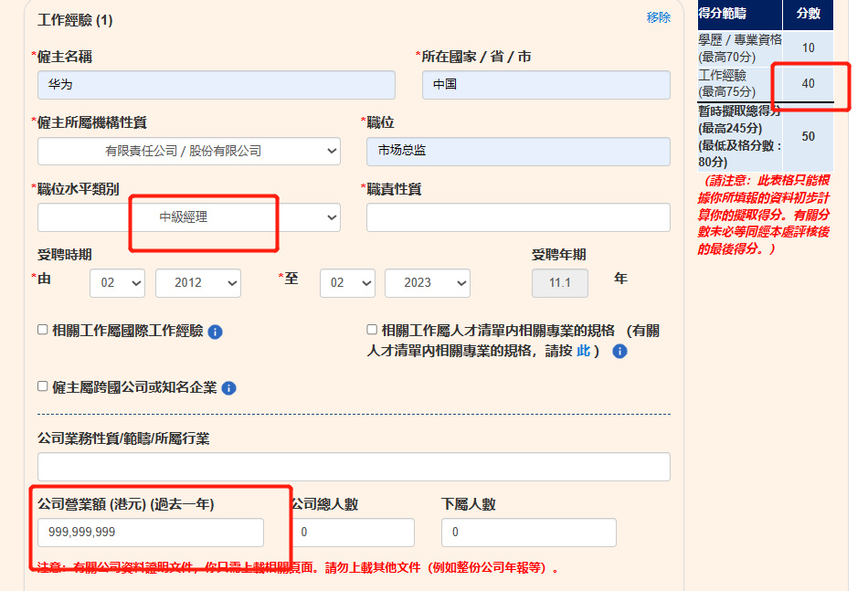Click the 公司營業額 field showing 999,999,999
Image resolution: width=868 pixels, height=591 pixels.
pos(151,533)
